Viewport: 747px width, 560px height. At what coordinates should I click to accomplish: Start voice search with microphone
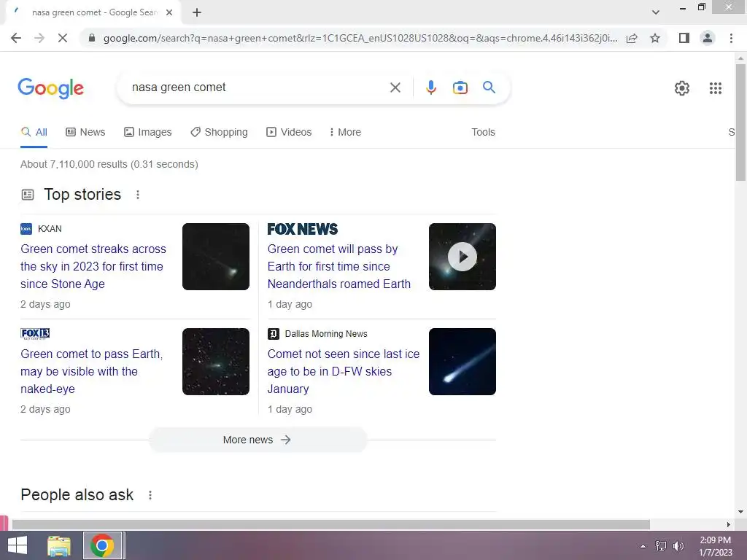point(431,87)
